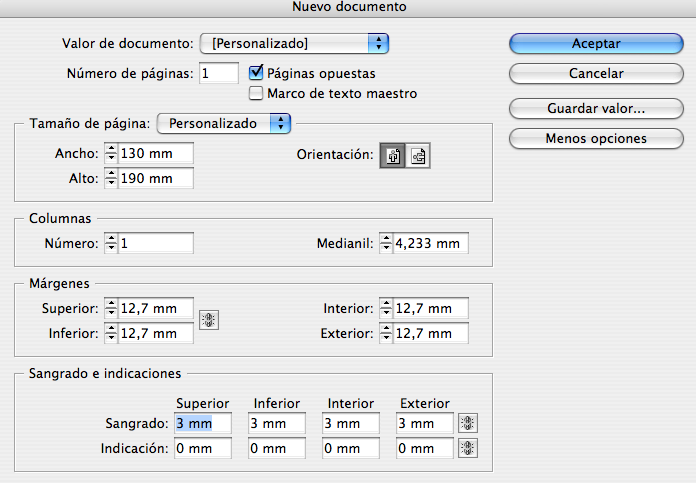Viewport: 696px width, 483px height.
Task: Open the Tamaño de página dropdown
Action: 224,123
